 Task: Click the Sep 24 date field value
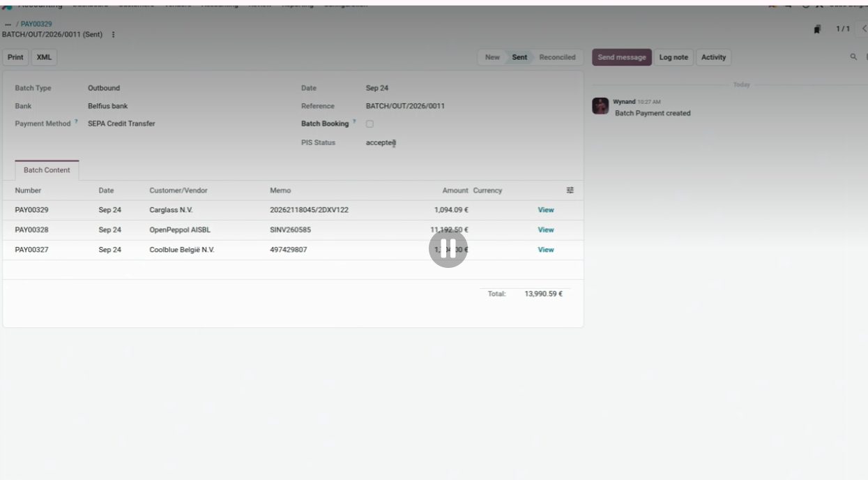point(377,88)
